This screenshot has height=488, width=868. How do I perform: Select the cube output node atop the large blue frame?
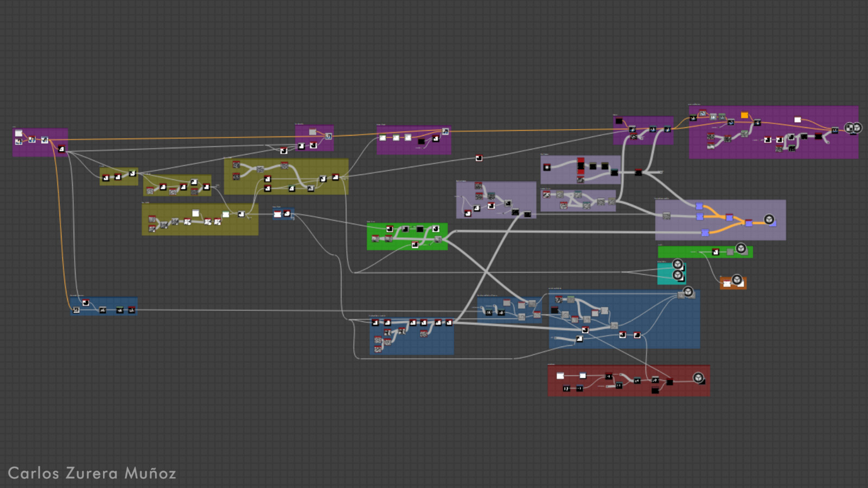(x=688, y=292)
